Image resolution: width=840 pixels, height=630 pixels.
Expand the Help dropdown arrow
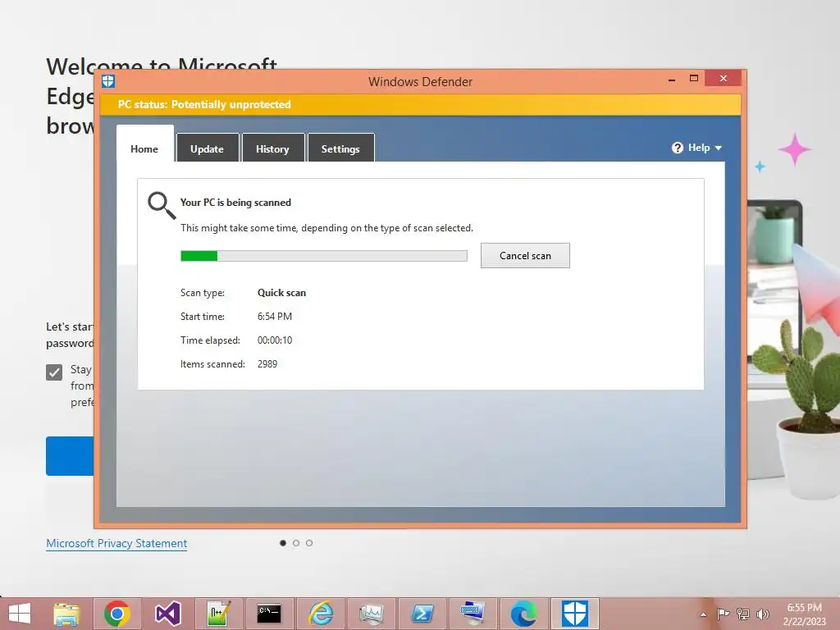click(719, 148)
